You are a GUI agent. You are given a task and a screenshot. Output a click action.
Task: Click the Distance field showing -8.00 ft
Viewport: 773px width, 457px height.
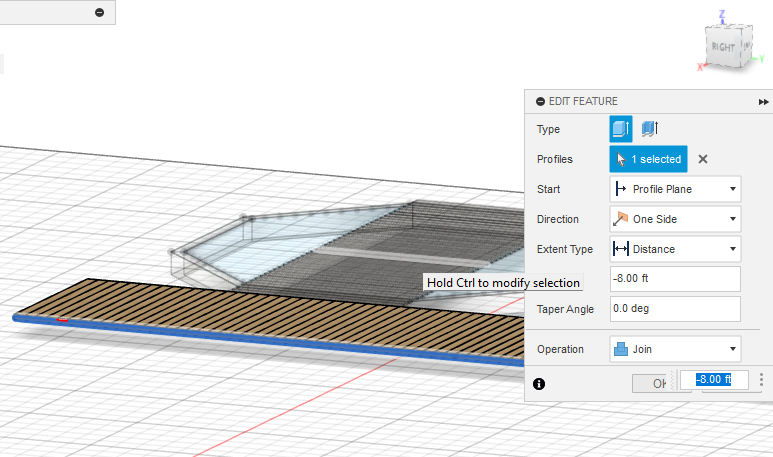coord(675,279)
